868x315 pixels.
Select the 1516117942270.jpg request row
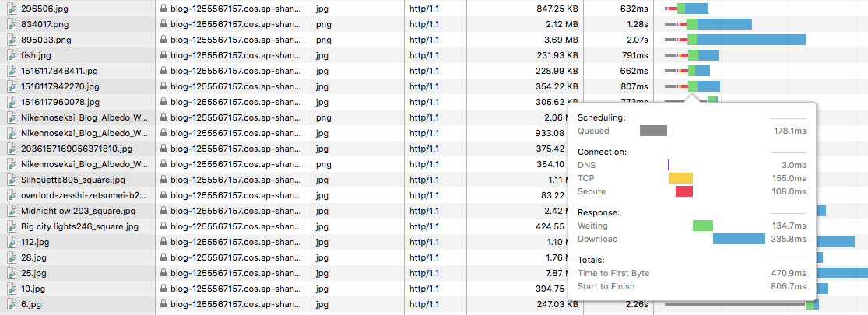click(x=354, y=86)
